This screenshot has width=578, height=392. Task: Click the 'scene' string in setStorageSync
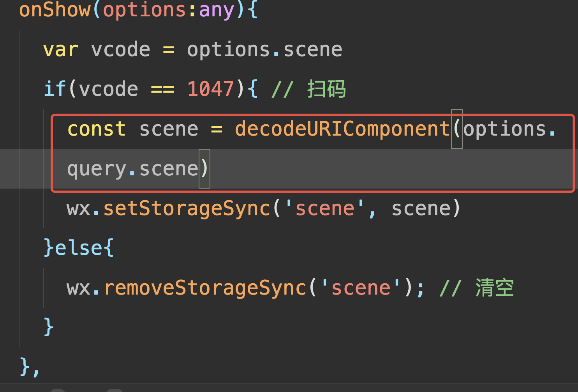click(x=325, y=208)
